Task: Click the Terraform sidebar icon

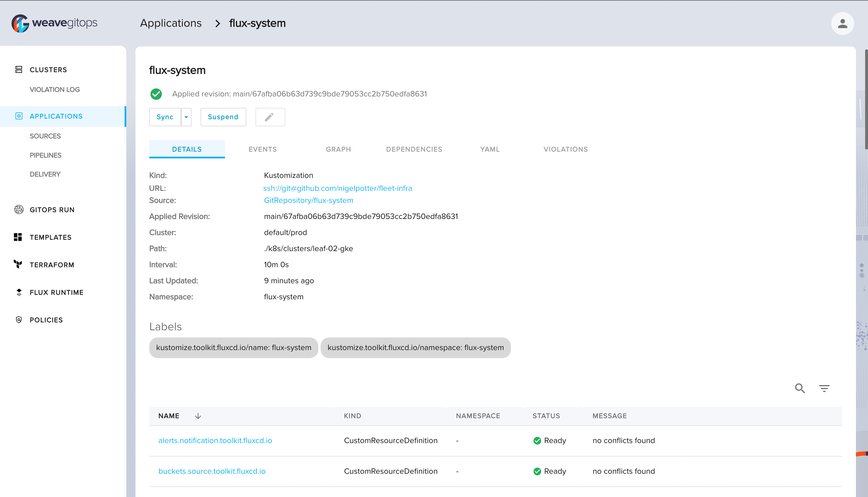Action: pos(18,264)
